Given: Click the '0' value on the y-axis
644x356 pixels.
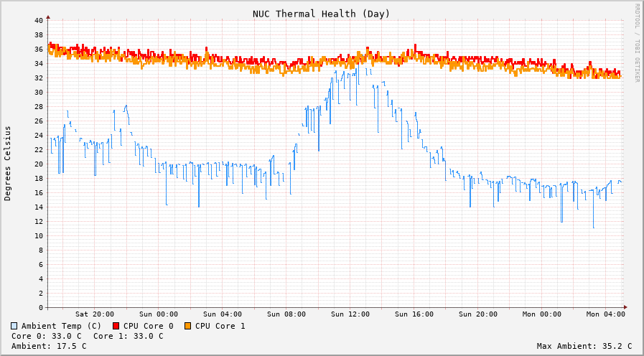Looking at the screenshot, I should click(41, 307).
